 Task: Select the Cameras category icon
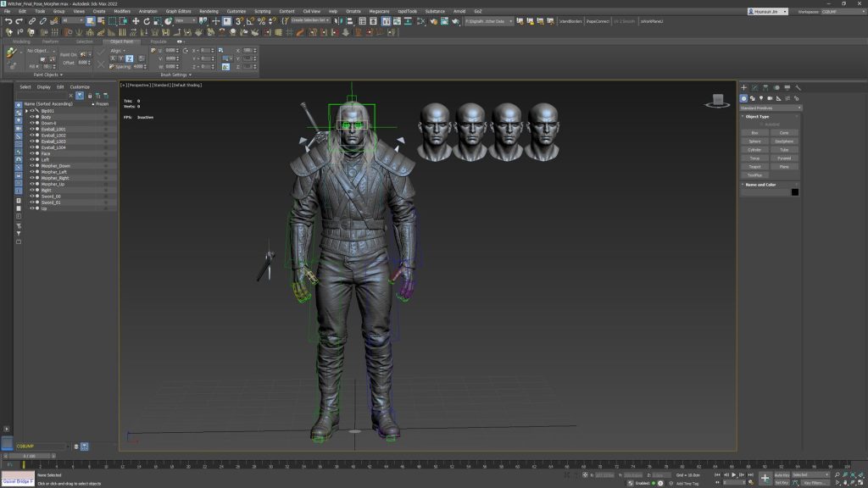(x=770, y=98)
